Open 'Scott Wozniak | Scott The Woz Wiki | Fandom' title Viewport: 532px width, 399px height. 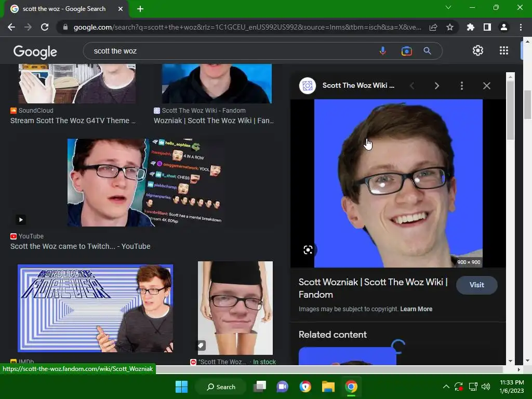pyautogui.click(x=373, y=288)
